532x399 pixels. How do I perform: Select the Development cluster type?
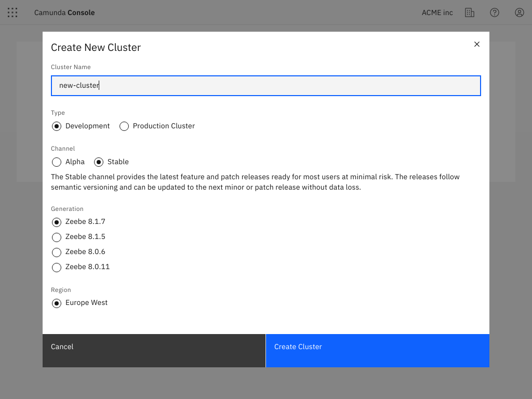[56, 126]
